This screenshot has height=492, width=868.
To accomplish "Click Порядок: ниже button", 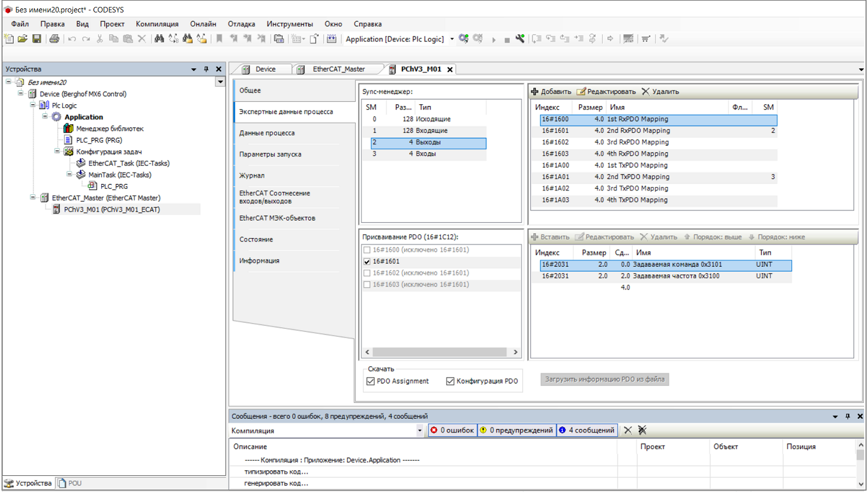I will coord(776,237).
